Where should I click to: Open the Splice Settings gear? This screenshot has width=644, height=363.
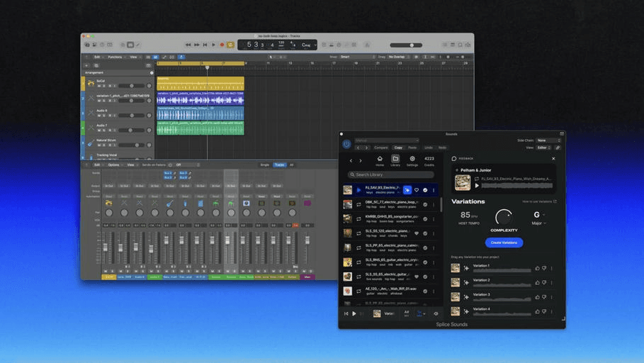click(412, 160)
